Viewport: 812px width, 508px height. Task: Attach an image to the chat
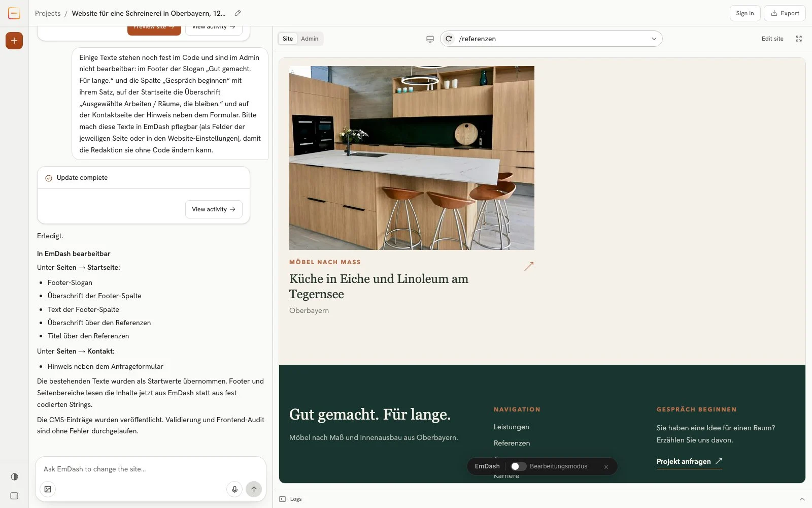pos(48,489)
